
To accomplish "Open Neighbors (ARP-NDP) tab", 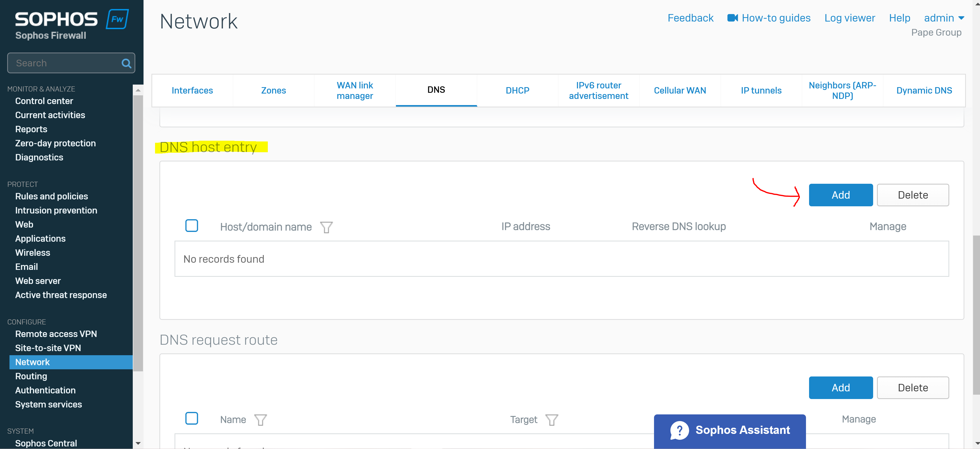I will coord(842,90).
